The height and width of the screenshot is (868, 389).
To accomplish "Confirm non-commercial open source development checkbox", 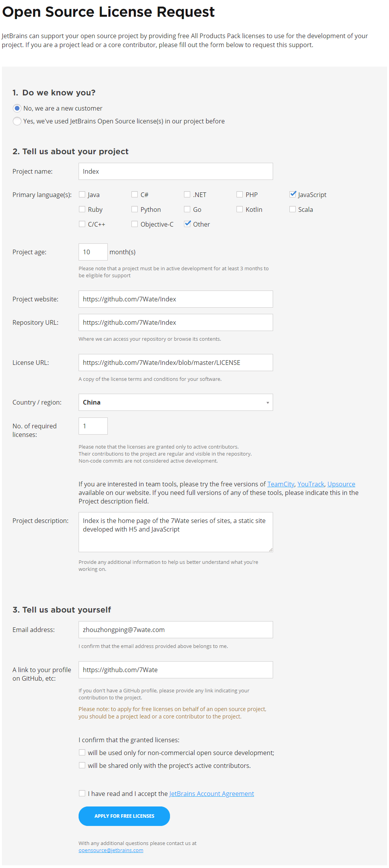I will [82, 752].
